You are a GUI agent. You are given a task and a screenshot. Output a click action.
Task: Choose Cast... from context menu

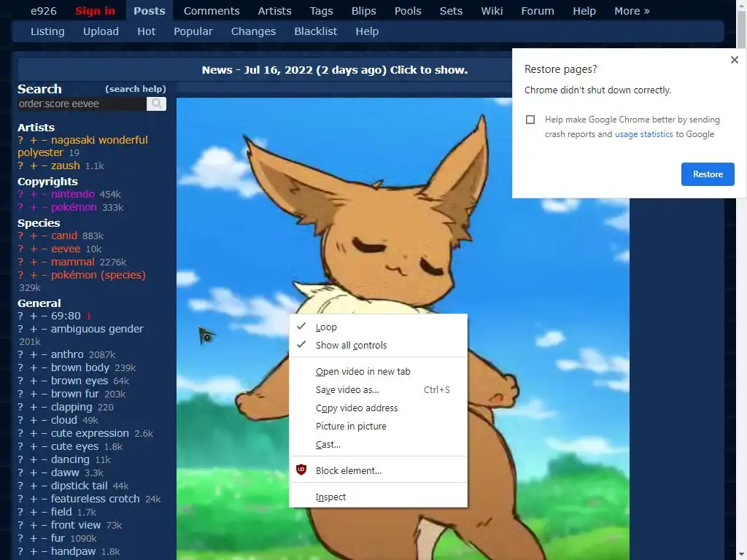[x=379, y=444]
